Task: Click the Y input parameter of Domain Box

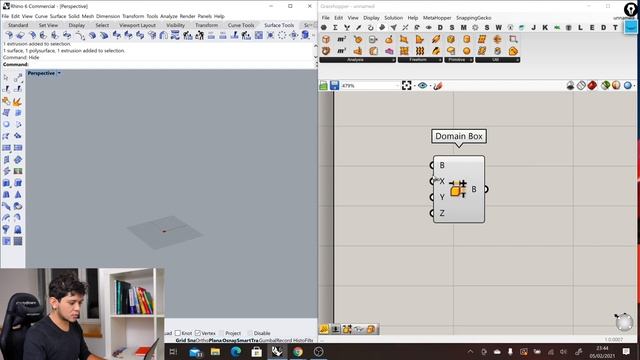Action: (442, 197)
